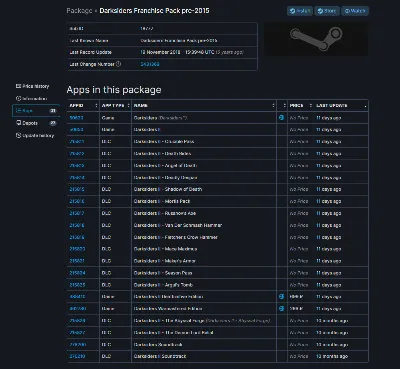Screen dimensions: 400x369
Task: Sort the table by LAST UPDATE column
Action: pos(341,105)
